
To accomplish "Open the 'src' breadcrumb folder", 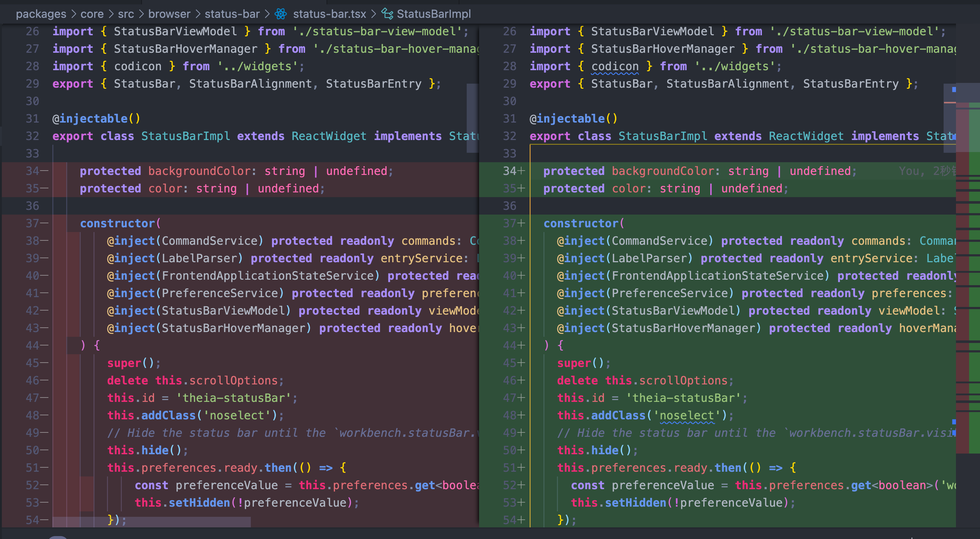I will (126, 14).
